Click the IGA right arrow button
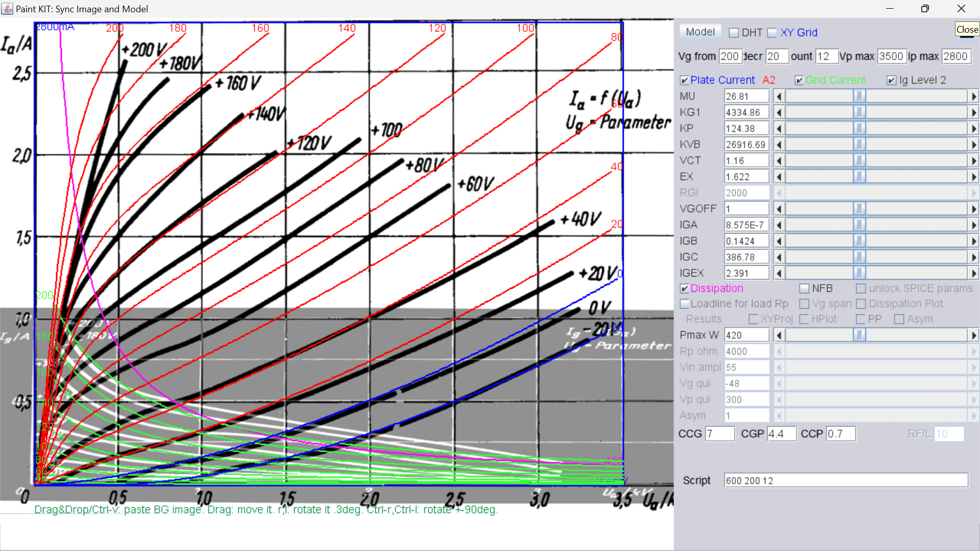The width and height of the screenshot is (980, 551). (x=973, y=225)
